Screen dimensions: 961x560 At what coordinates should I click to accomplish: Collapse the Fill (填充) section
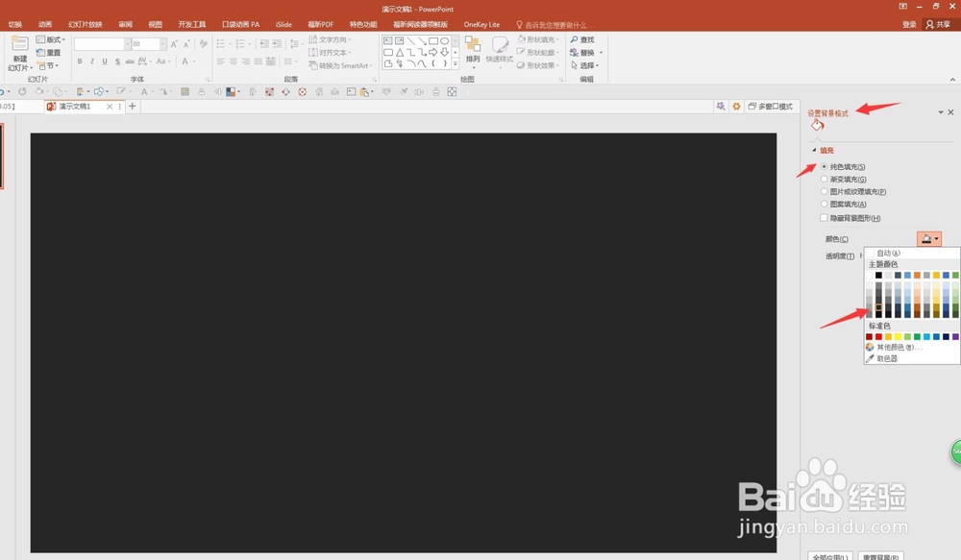click(814, 150)
